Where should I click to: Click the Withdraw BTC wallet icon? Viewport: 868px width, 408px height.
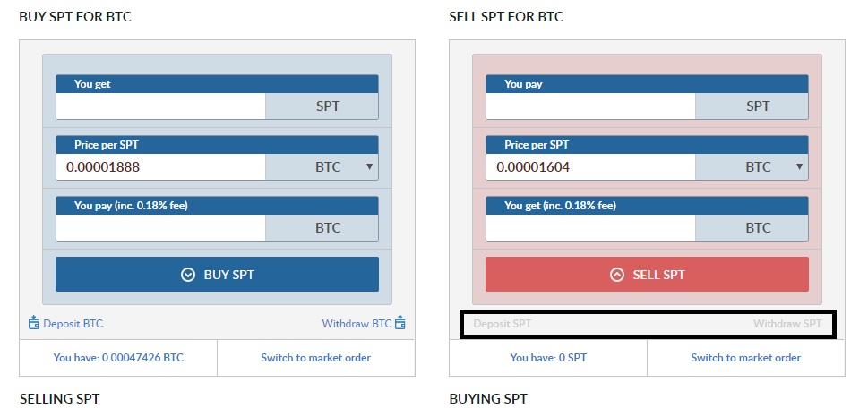click(x=400, y=323)
